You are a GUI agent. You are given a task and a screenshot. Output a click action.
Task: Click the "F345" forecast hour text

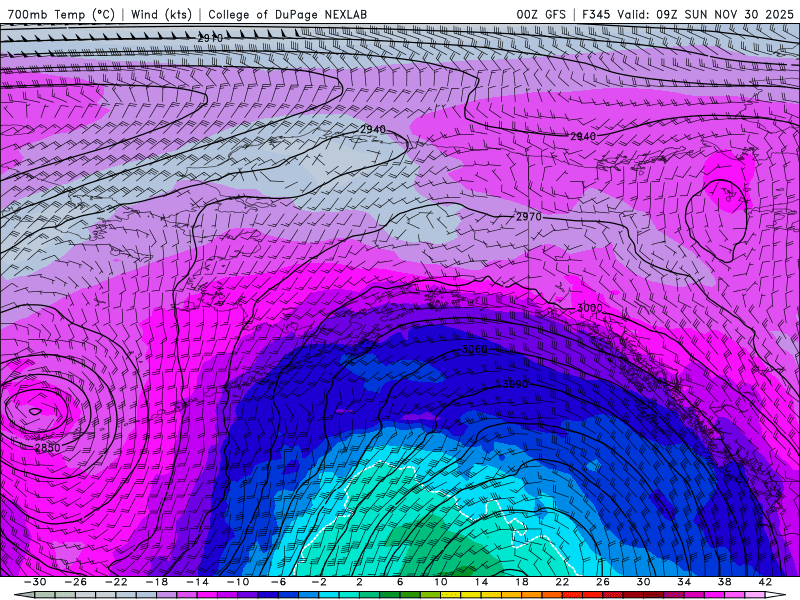click(x=595, y=14)
